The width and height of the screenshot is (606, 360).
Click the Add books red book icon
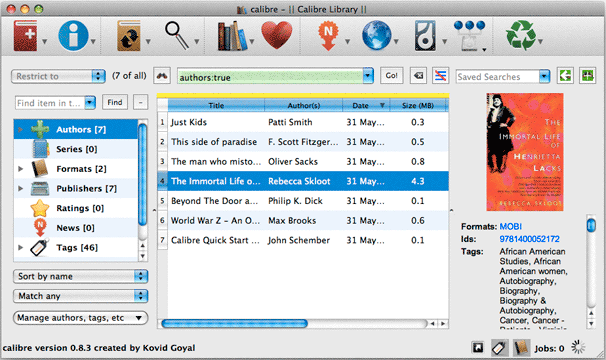26,36
